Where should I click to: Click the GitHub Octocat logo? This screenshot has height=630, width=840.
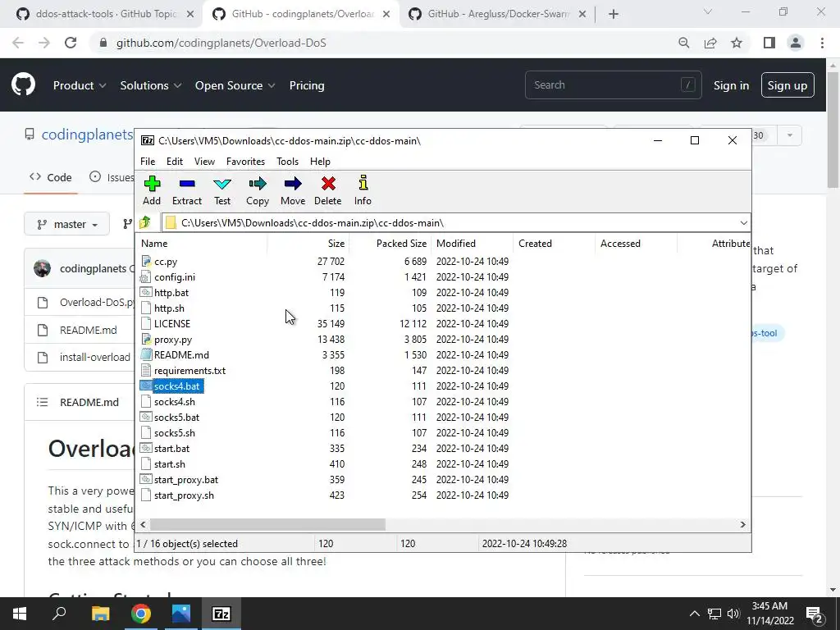coord(24,84)
